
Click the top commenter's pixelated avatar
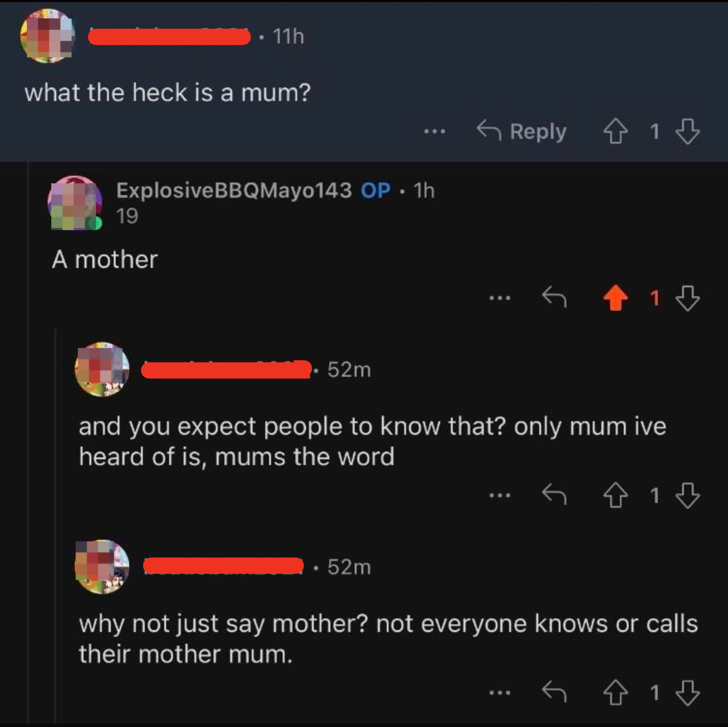[48, 36]
